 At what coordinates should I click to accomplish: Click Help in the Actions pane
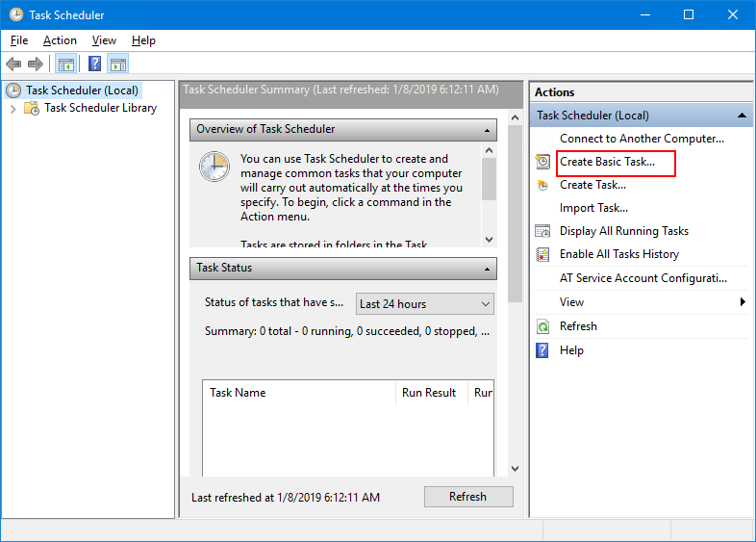pyautogui.click(x=571, y=349)
